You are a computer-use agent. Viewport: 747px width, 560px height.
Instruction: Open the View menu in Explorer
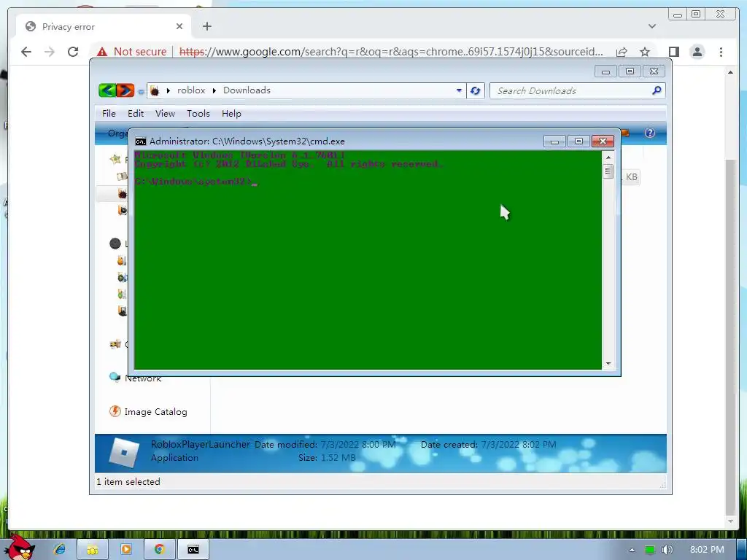coord(165,113)
